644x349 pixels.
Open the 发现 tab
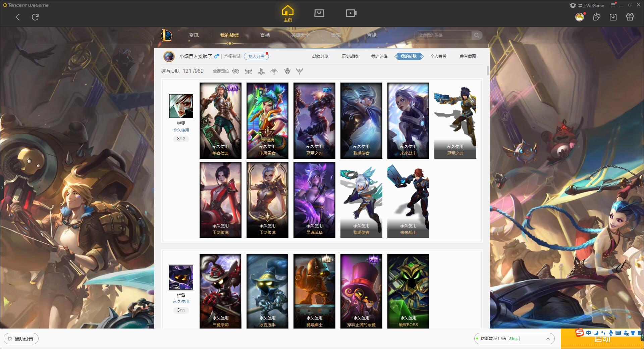336,35
